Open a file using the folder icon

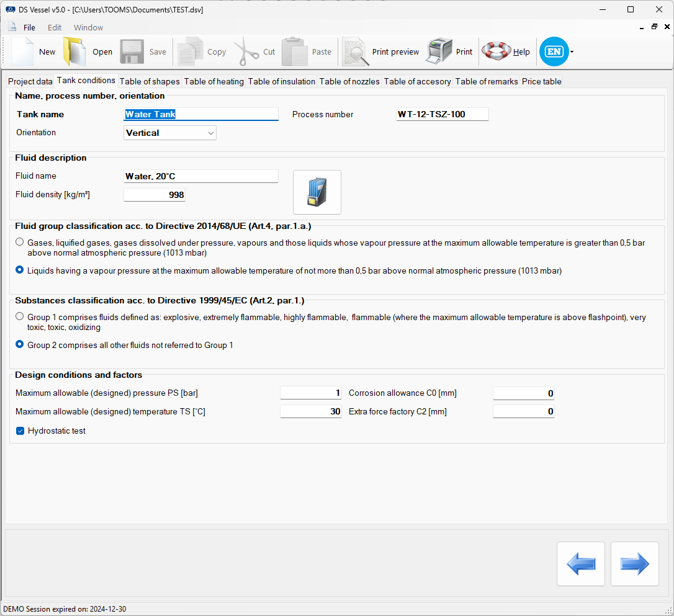74,52
